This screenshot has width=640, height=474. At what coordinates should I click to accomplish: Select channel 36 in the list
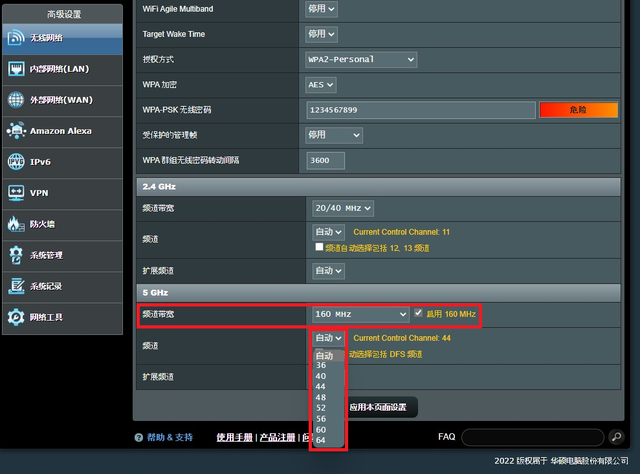click(328, 365)
